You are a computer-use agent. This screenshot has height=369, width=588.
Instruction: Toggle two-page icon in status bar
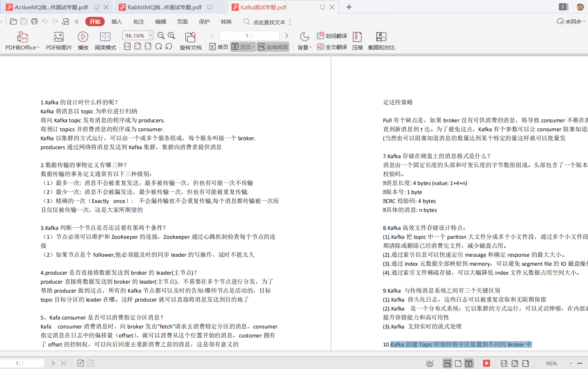[x=469, y=363]
